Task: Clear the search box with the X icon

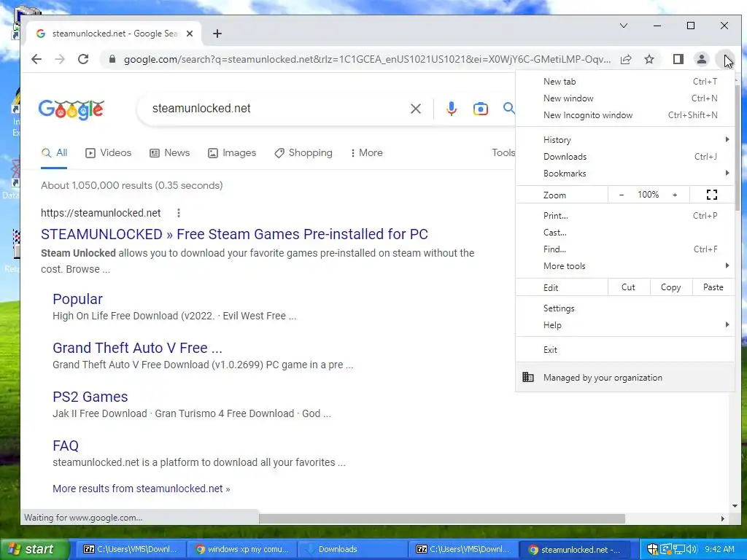Action: [415, 109]
